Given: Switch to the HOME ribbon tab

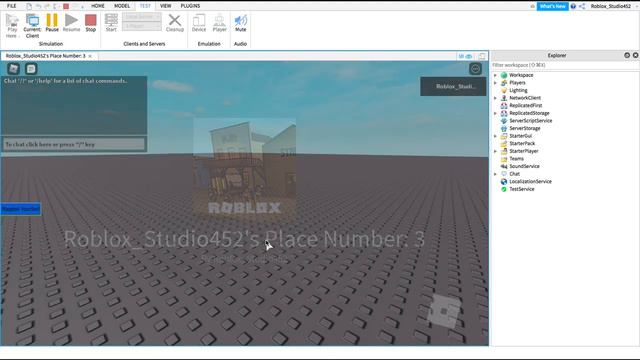Looking at the screenshot, I should (98, 6).
